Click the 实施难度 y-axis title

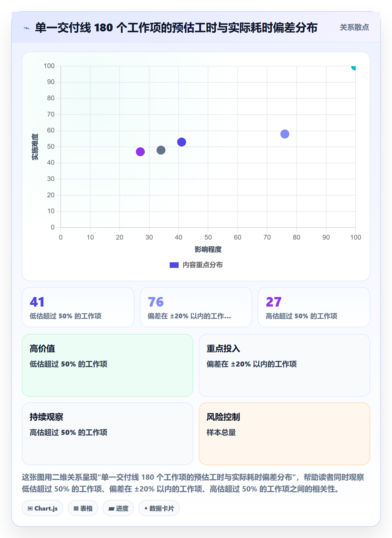click(35, 147)
